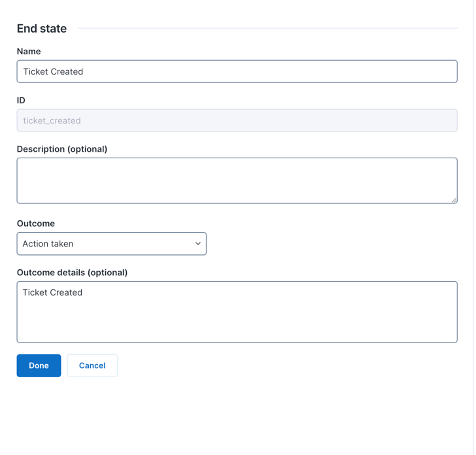Click the 'ticket_created' ID text
The height and width of the screenshot is (455, 476).
click(x=52, y=120)
